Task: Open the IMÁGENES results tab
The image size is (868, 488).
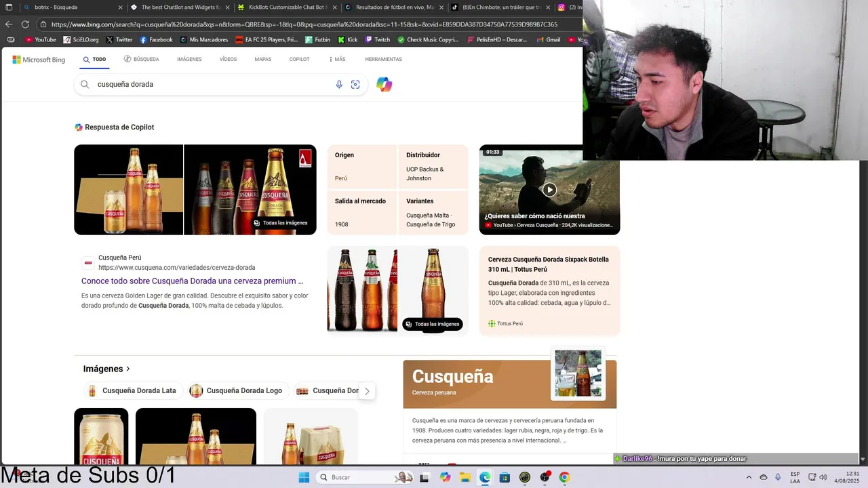Action: (189, 60)
